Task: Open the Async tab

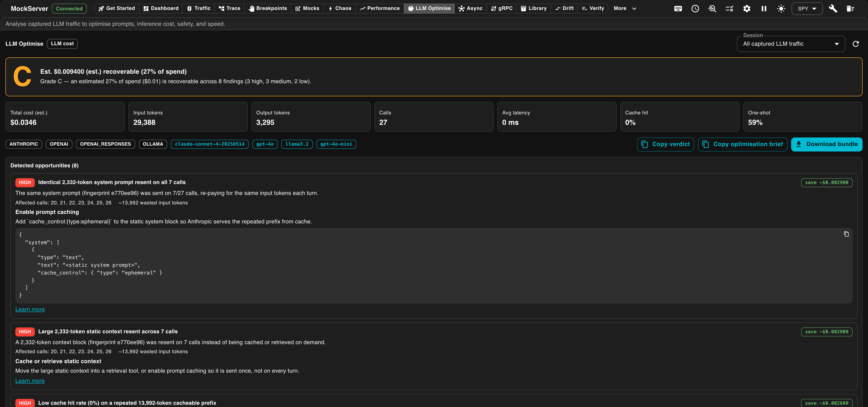Action: (x=470, y=8)
